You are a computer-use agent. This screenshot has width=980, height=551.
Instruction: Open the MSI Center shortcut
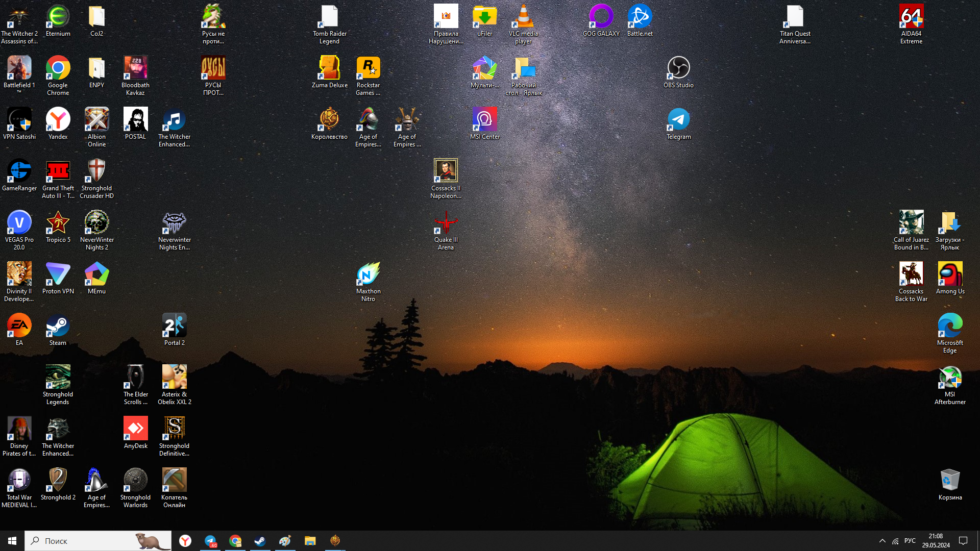[x=485, y=119]
